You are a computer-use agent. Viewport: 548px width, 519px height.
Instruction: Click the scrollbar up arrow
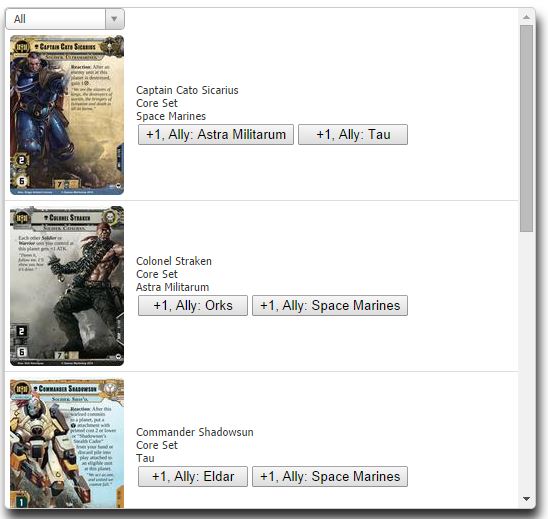tap(526, 17)
